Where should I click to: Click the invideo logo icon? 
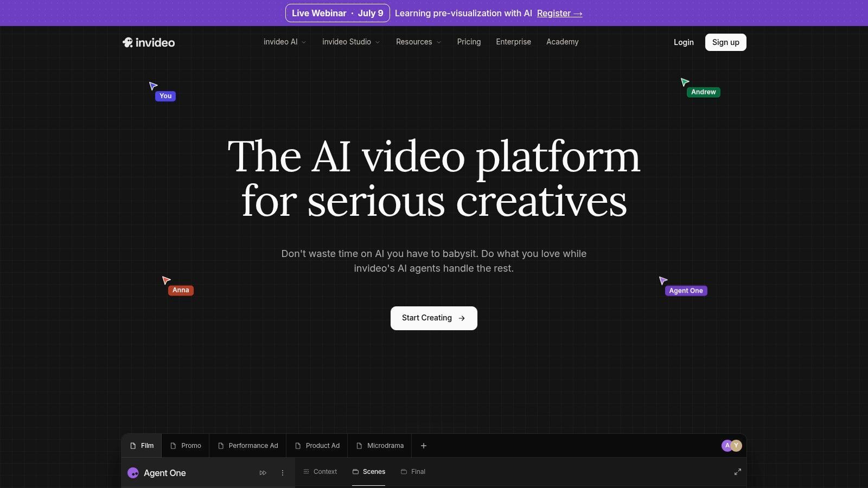(x=127, y=42)
